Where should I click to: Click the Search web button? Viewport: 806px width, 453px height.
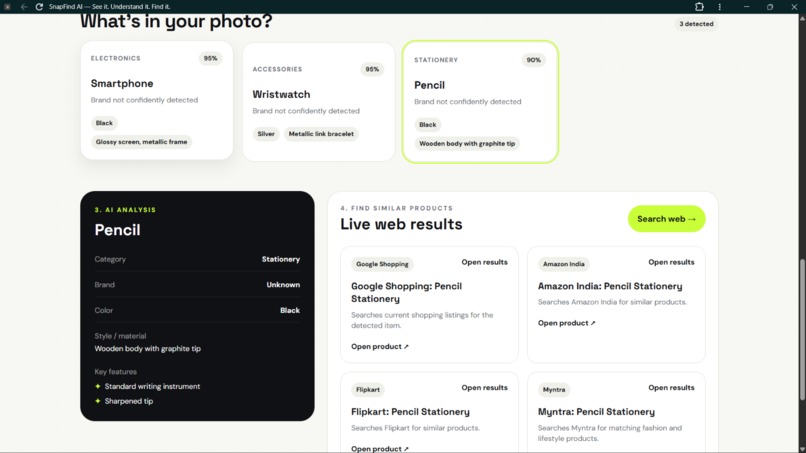[666, 219]
